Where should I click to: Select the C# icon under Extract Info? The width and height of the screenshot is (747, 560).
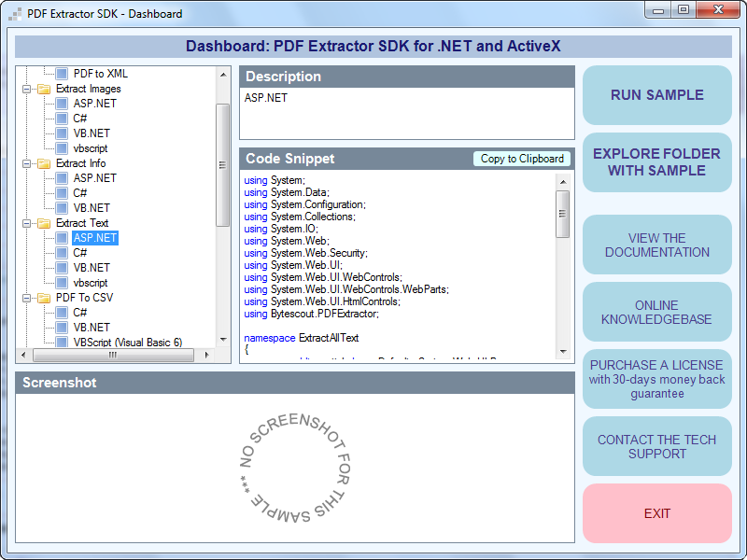(x=62, y=193)
